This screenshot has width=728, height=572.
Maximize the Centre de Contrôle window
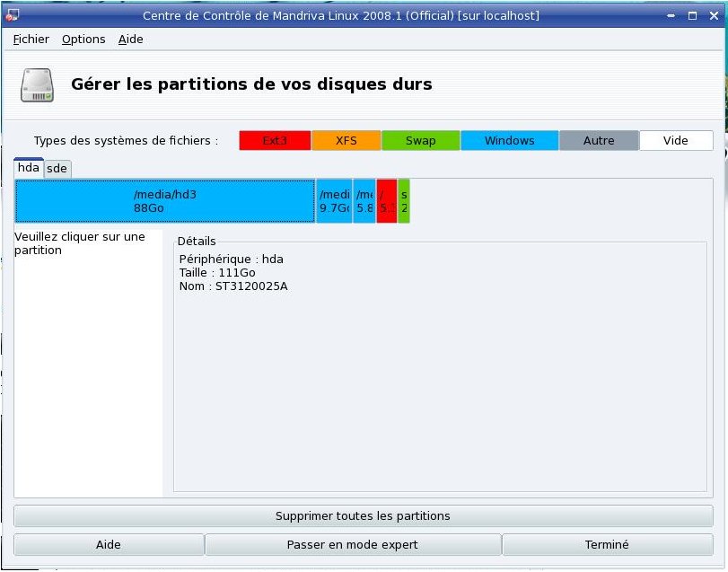pos(692,16)
